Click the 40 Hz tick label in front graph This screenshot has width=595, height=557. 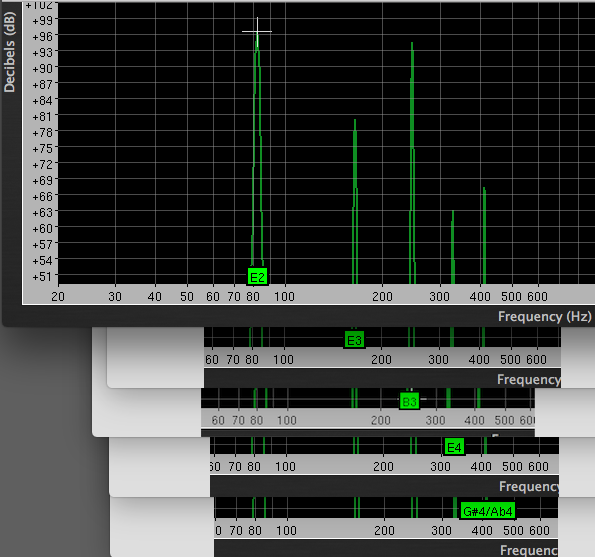pos(155,296)
